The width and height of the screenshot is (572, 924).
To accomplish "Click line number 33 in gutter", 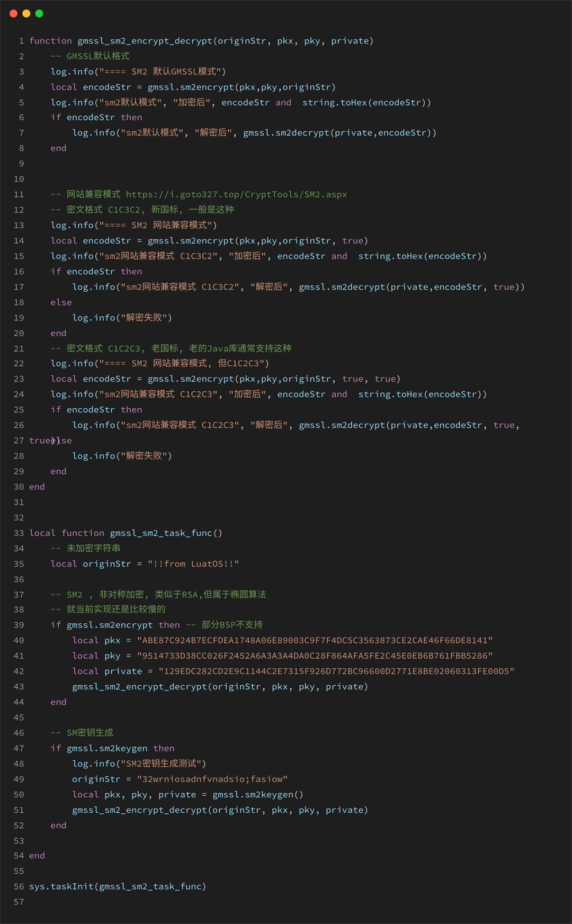I will 19,533.
